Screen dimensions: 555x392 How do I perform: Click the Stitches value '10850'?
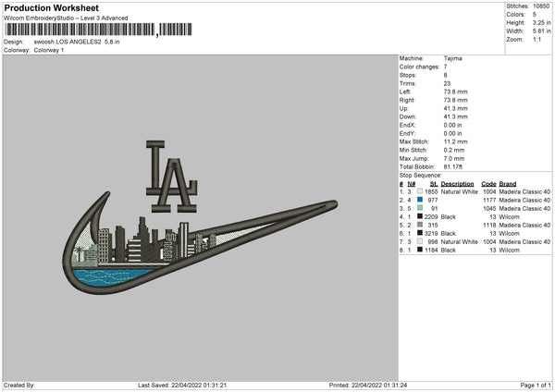pyautogui.click(x=541, y=6)
